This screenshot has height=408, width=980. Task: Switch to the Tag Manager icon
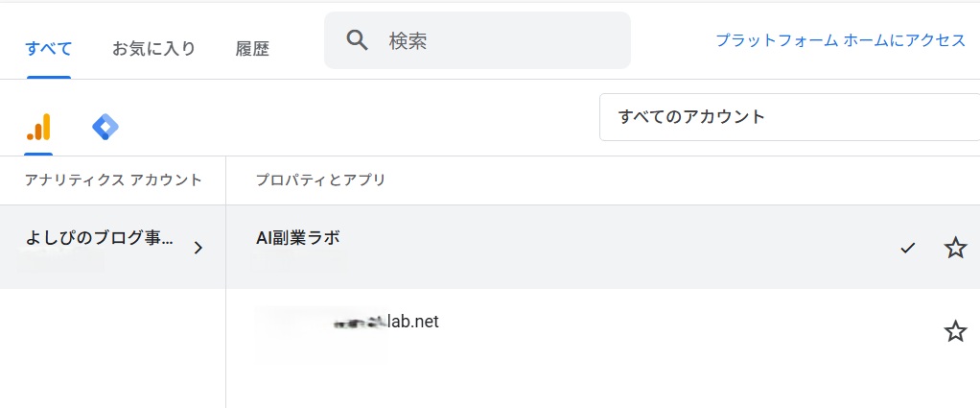(x=105, y=127)
